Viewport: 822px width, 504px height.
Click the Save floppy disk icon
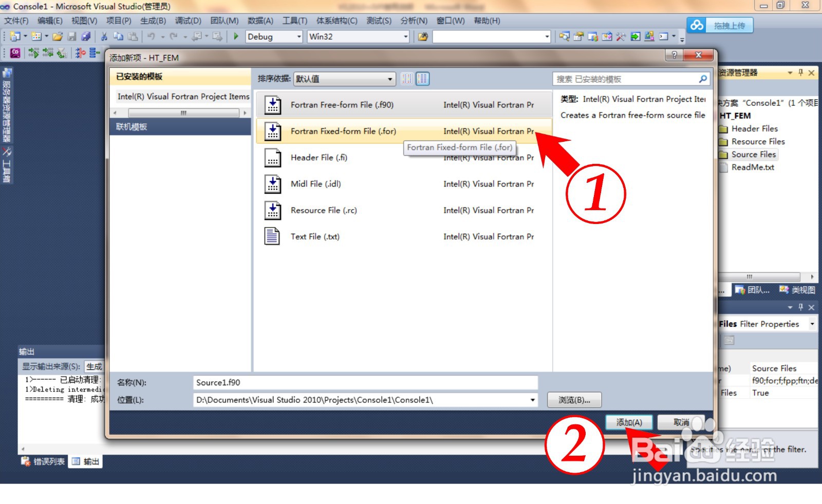click(x=72, y=36)
